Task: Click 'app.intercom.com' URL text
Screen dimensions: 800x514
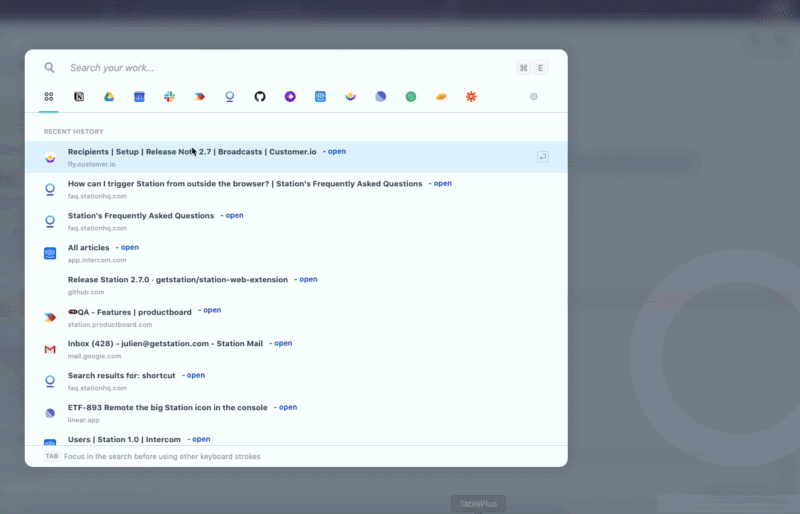Action: pos(97,260)
